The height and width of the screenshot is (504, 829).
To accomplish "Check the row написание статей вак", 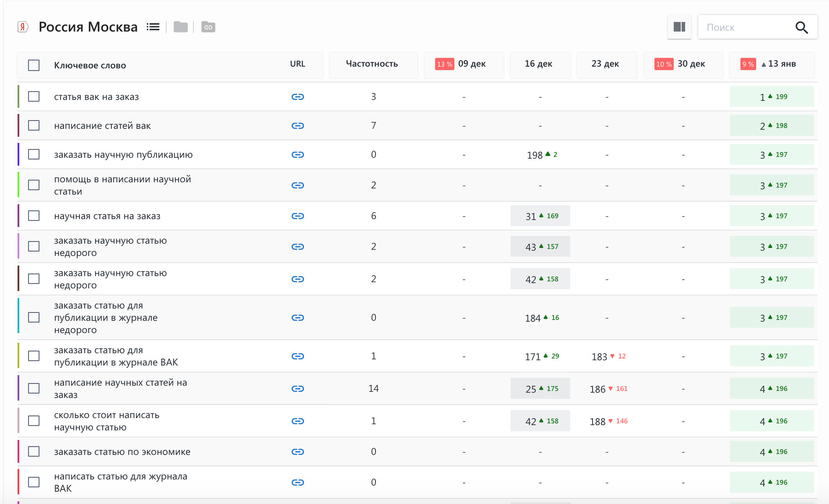I will pos(34,125).
